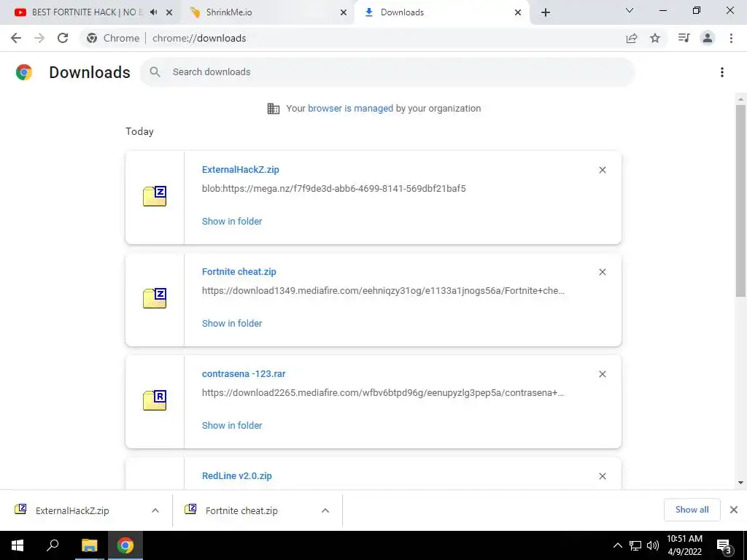The width and height of the screenshot is (747, 560).
Task: Open the ExternalHackZ.zip download link
Action: 241,169
